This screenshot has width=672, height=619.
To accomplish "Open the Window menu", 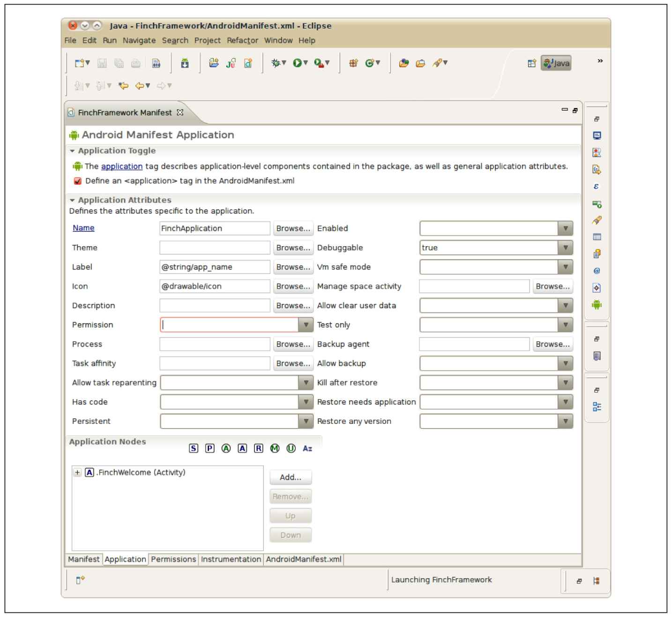I will [278, 40].
